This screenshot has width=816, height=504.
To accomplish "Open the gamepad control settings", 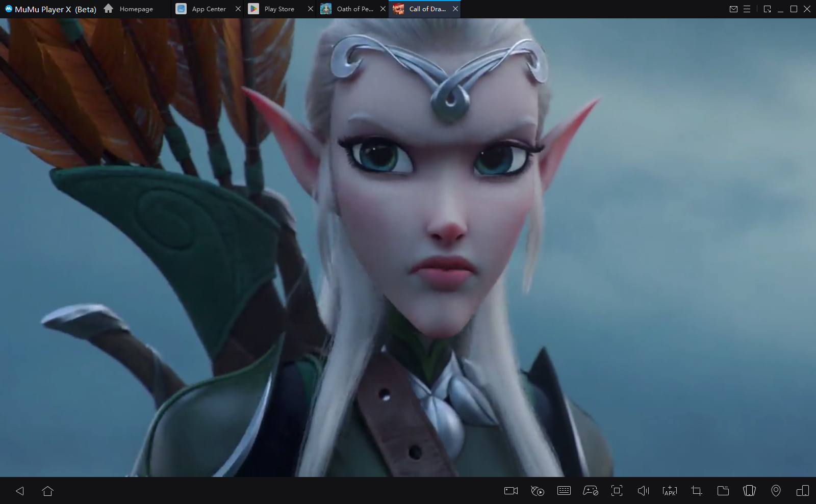I will [x=591, y=491].
